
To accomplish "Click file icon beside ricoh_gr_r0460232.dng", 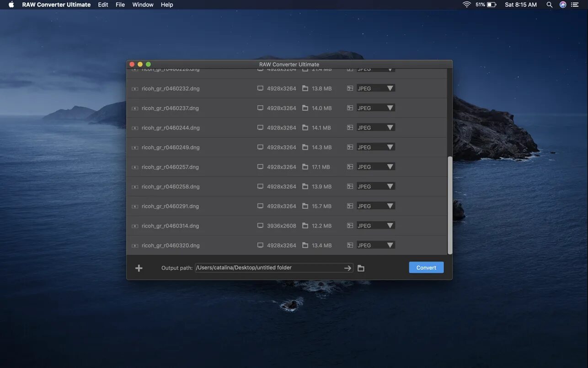I will tap(135, 89).
